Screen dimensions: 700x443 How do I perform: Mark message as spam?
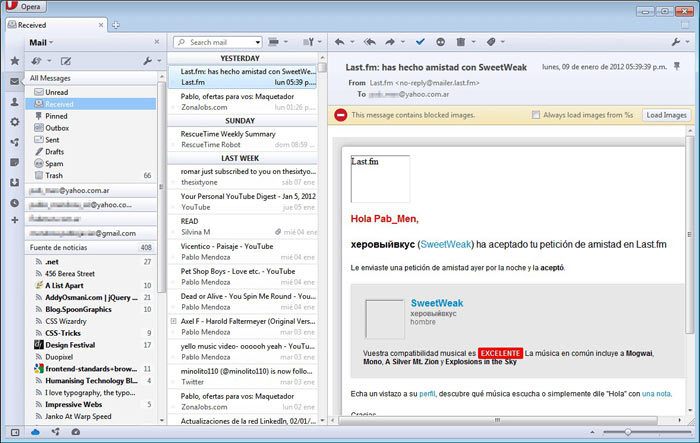(x=441, y=42)
